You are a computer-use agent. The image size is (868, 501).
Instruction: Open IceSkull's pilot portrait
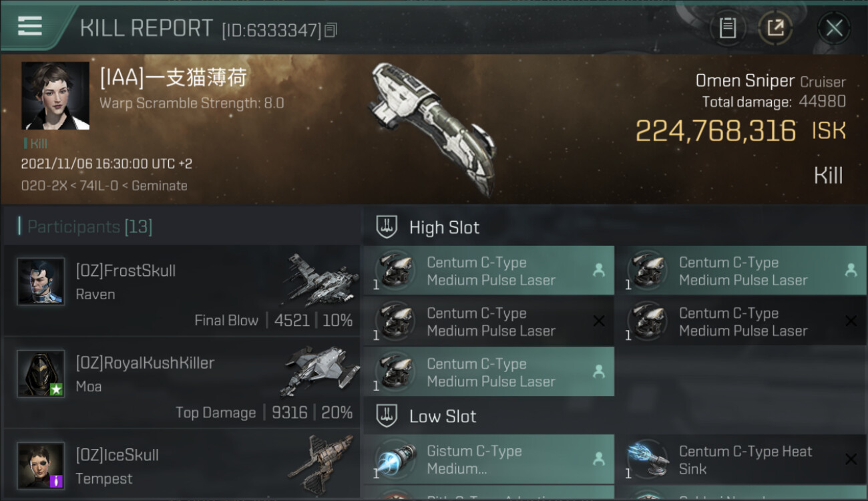(x=41, y=466)
